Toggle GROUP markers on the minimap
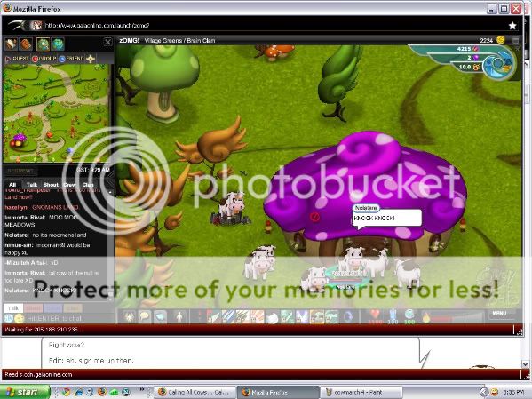The image size is (532, 399). [x=44, y=59]
